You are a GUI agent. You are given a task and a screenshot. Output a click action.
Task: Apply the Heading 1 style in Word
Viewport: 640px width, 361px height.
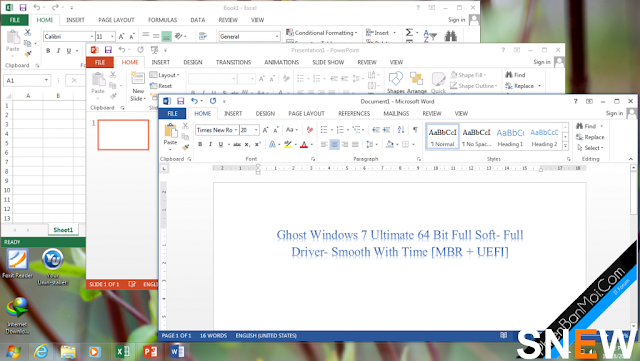click(510, 137)
